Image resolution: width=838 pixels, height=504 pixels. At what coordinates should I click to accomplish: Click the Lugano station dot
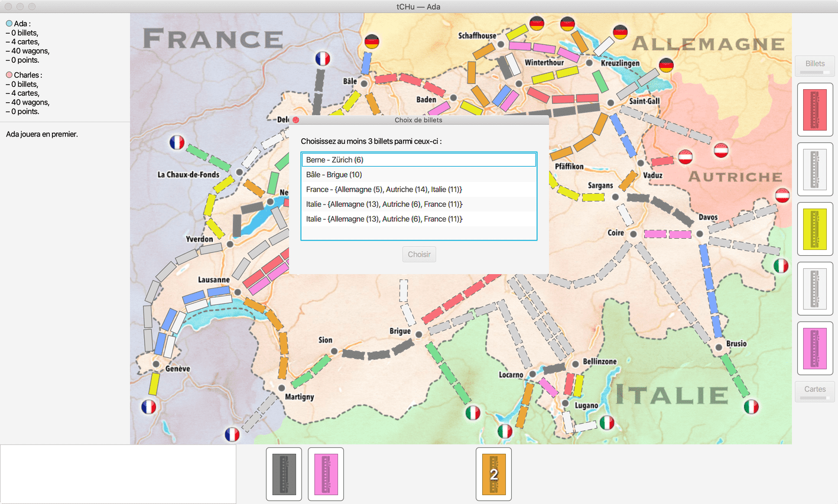pos(566,403)
